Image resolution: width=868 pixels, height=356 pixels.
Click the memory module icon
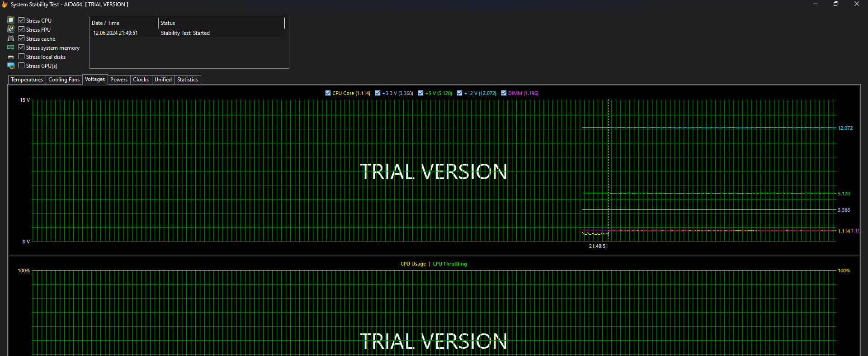[11, 47]
